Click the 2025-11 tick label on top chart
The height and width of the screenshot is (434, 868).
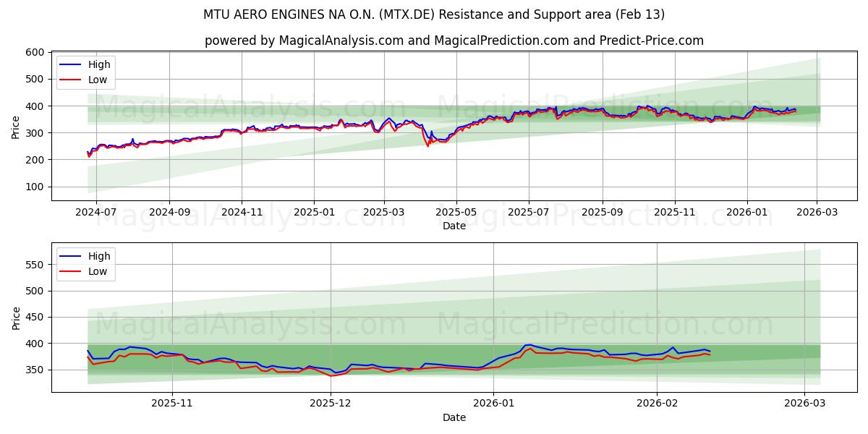click(675, 213)
